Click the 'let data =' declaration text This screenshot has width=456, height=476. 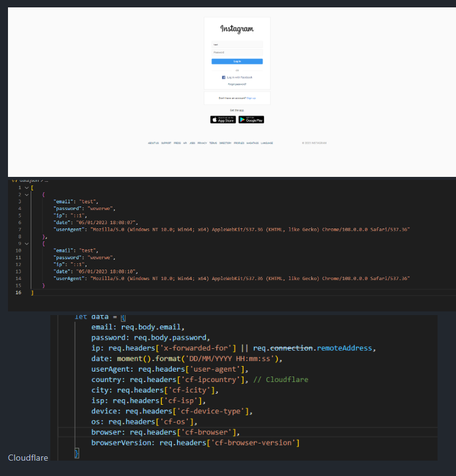point(96,318)
